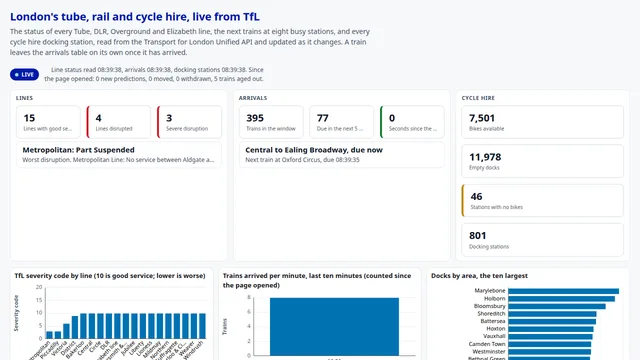Viewport: 640px width, 360px height.
Task: Select the "7,501 Bikes available" card
Action: pyautogui.click(x=542, y=122)
